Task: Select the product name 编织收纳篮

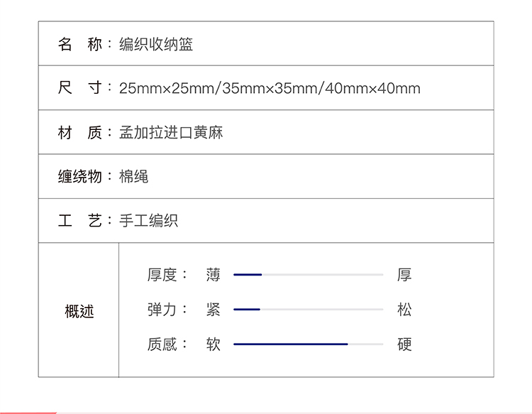Action: click(x=156, y=45)
